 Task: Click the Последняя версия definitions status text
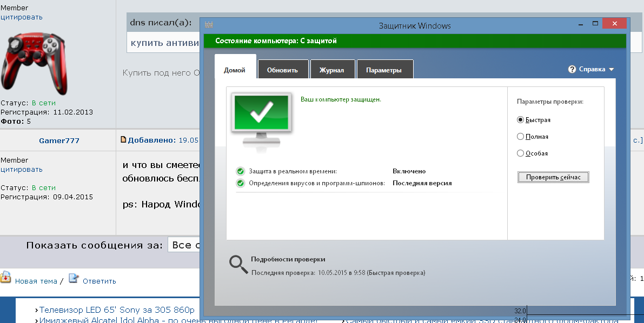tap(422, 184)
